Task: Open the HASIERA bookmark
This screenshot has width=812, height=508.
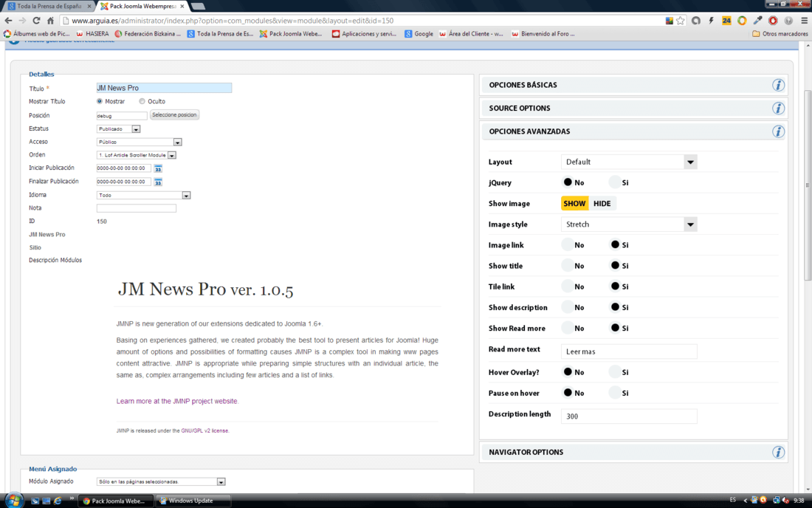Action: pyautogui.click(x=93, y=34)
